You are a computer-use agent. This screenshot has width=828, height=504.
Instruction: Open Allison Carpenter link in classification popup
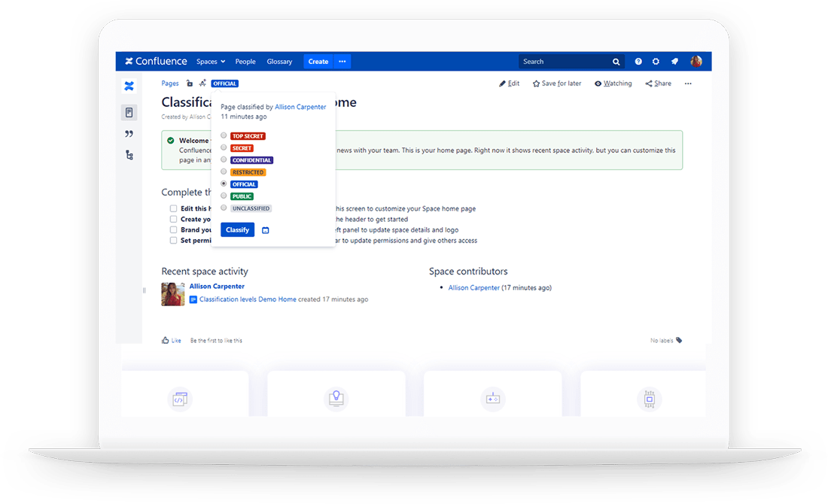(x=300, y=107)
